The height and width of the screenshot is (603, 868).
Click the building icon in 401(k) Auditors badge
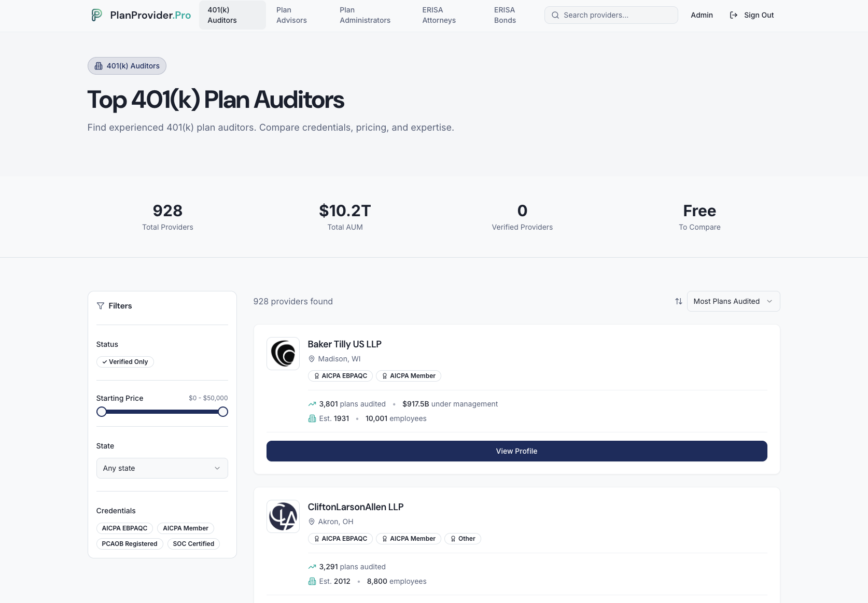click(x=99, y=66)
